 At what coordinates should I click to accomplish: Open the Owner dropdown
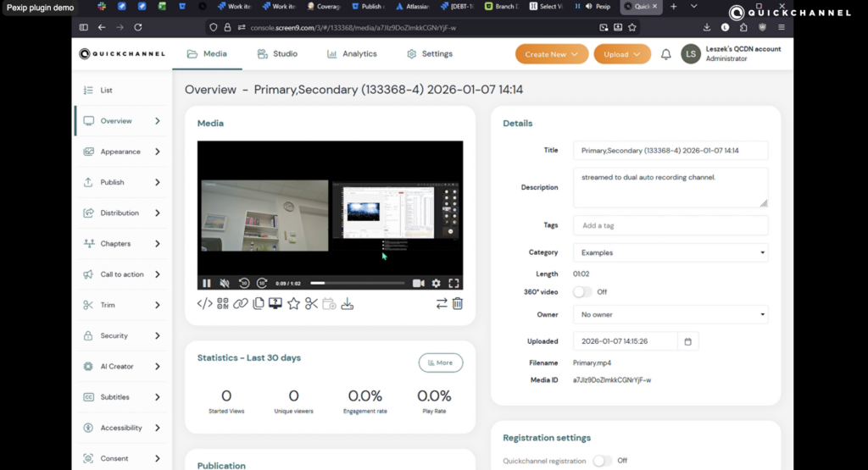tap(670, 314)
